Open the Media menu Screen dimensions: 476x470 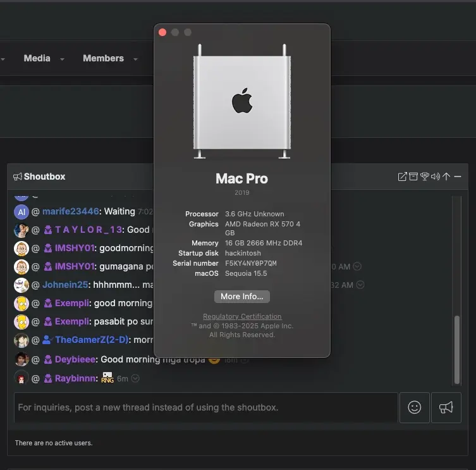pyautogui.click(x=37, y=58)
